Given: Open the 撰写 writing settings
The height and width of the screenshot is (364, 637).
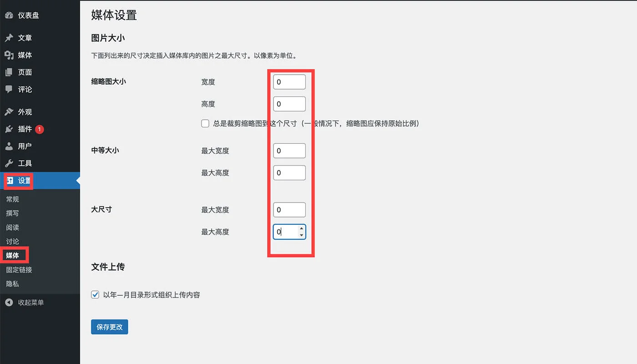Looking at the screenshot, I should [x=13, y=213].
